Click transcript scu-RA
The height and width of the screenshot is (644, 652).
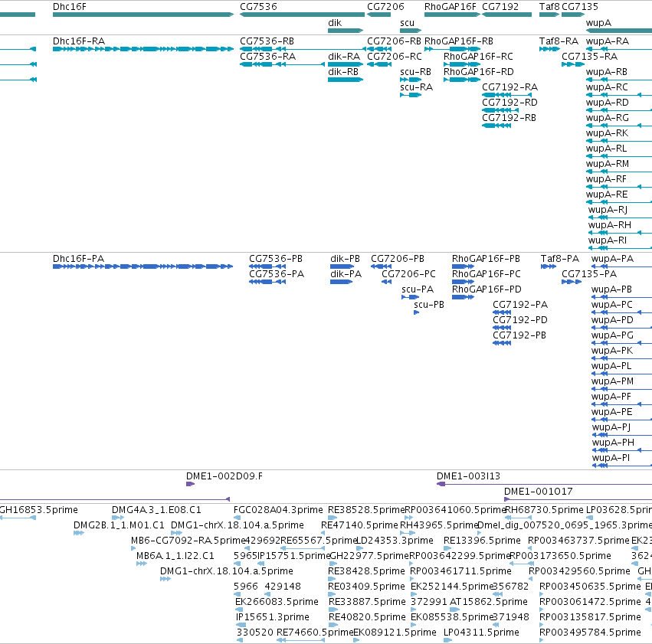(416, 87)
